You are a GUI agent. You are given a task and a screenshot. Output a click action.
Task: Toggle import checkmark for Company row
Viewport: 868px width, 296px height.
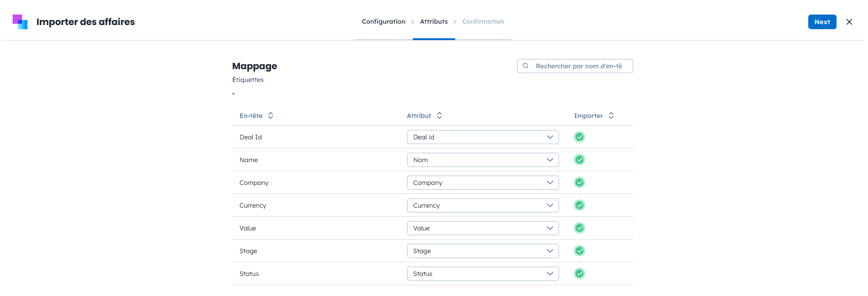click(579, 183)
